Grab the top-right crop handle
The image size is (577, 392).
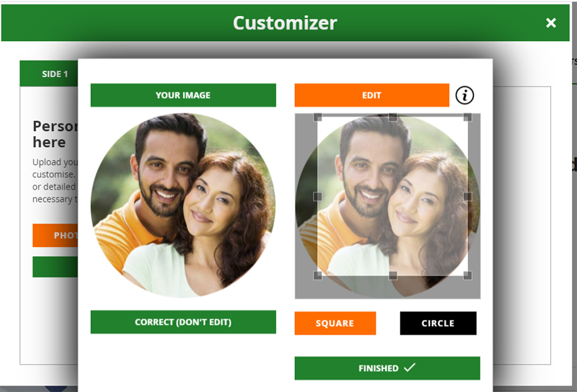point(467,117)
